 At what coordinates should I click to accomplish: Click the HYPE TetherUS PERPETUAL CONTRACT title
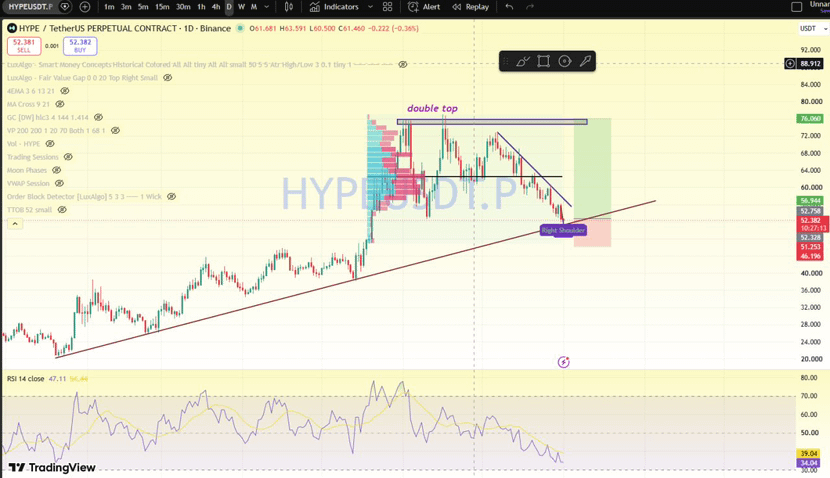125,29
